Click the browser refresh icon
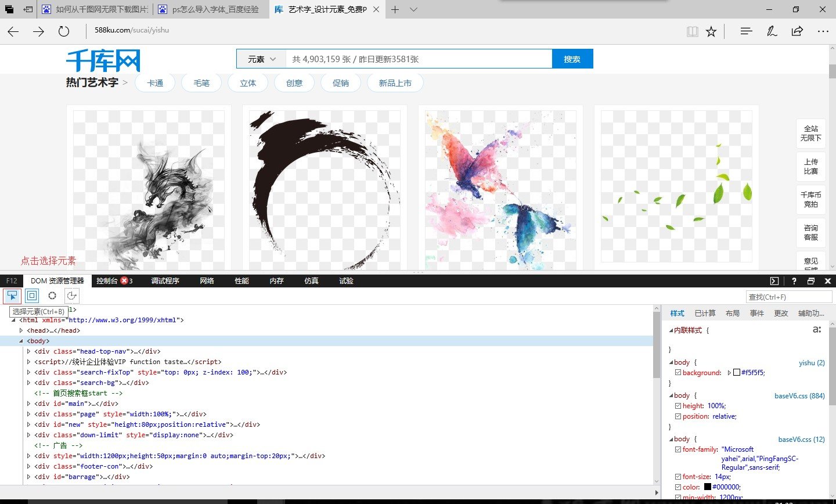Viewport: 836px width, 504px height. pyautogui.click(x=64, y=31)
